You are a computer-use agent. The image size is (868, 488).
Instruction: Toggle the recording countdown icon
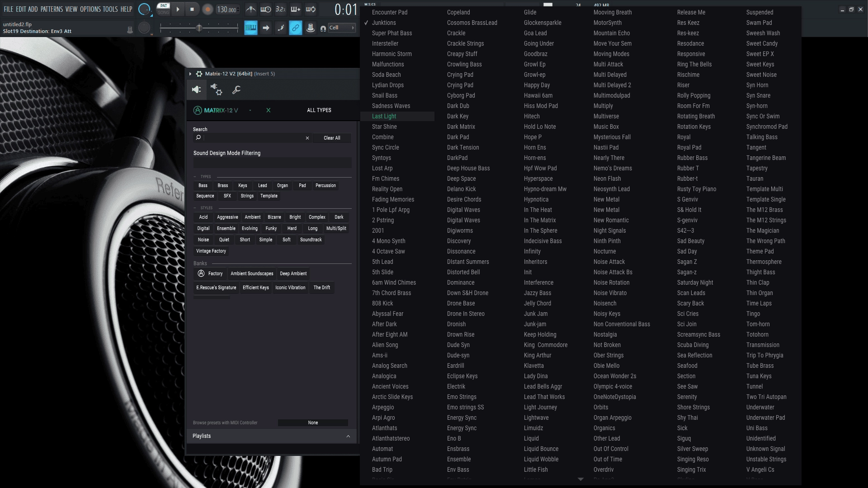[281, 9]
